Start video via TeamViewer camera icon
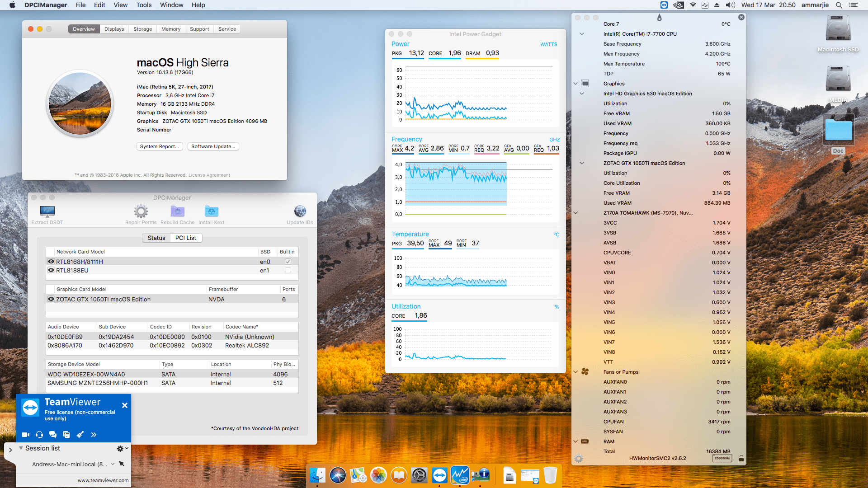Viewport: 868px width, 488px height. pos(26,435)
